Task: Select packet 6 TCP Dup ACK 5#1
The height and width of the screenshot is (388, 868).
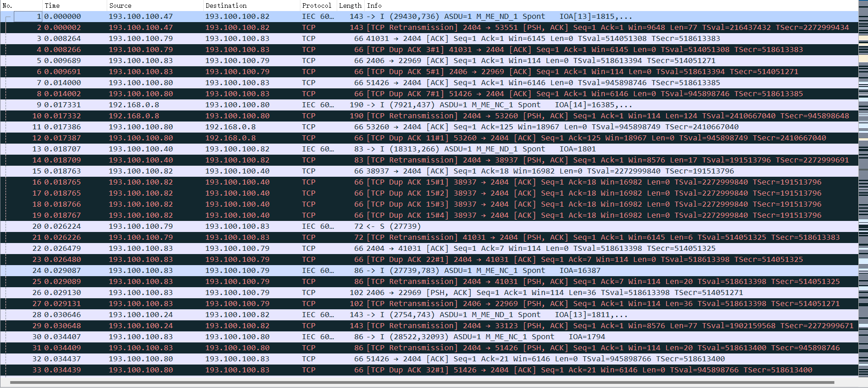Action: point(429,72)
